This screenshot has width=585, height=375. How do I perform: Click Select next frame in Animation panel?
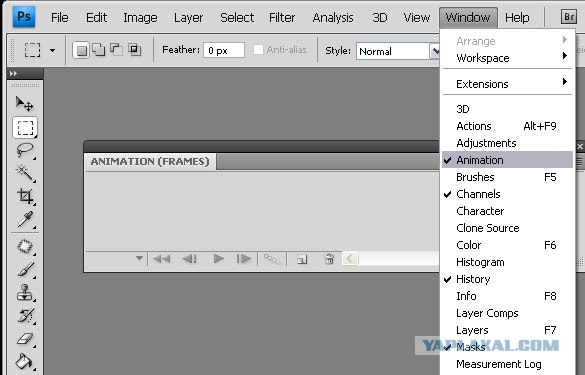click(244, 258)
